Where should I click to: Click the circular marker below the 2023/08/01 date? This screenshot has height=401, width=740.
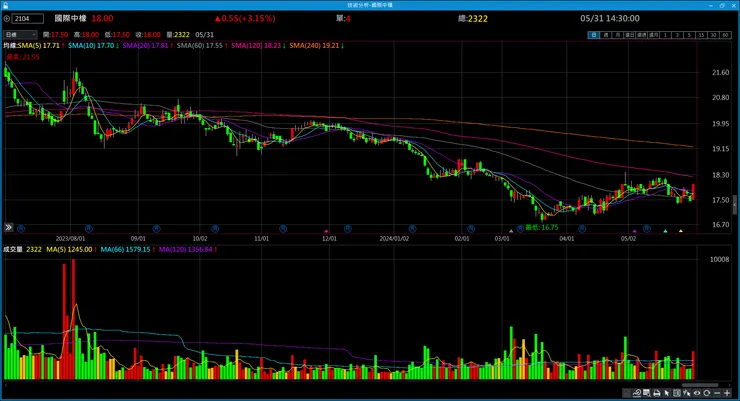pyautogui.click(x=89, y=228)
